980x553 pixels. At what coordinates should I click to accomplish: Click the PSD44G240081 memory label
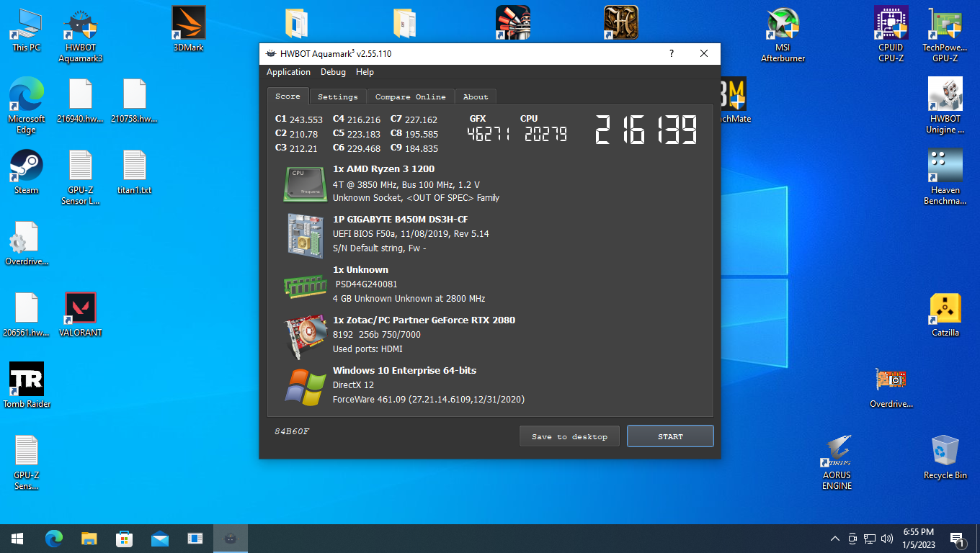(367, 284)
